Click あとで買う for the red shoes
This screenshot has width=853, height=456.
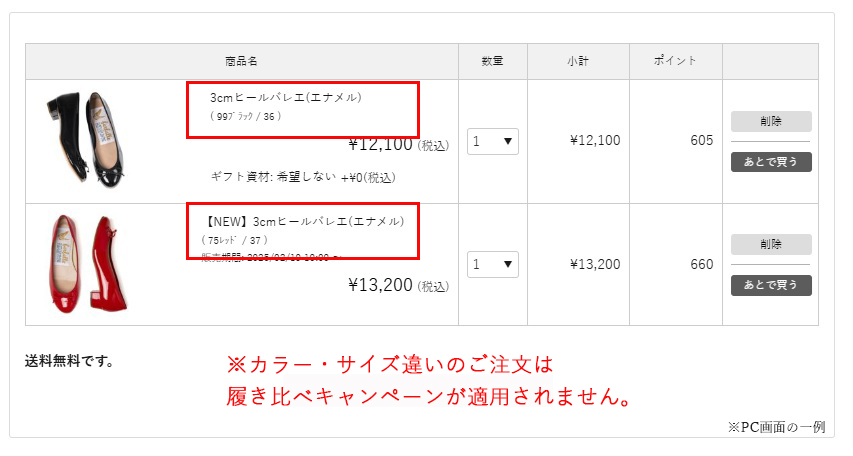point(771,286)
